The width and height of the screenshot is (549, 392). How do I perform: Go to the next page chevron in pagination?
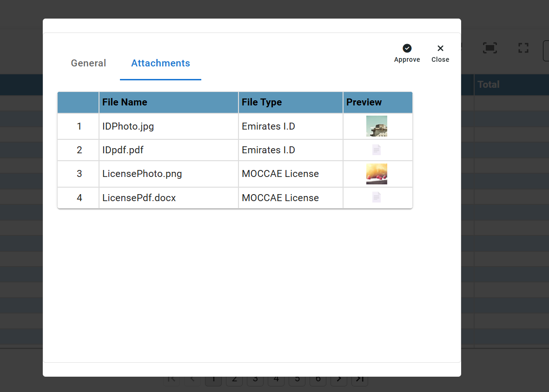tap(339, 379)
